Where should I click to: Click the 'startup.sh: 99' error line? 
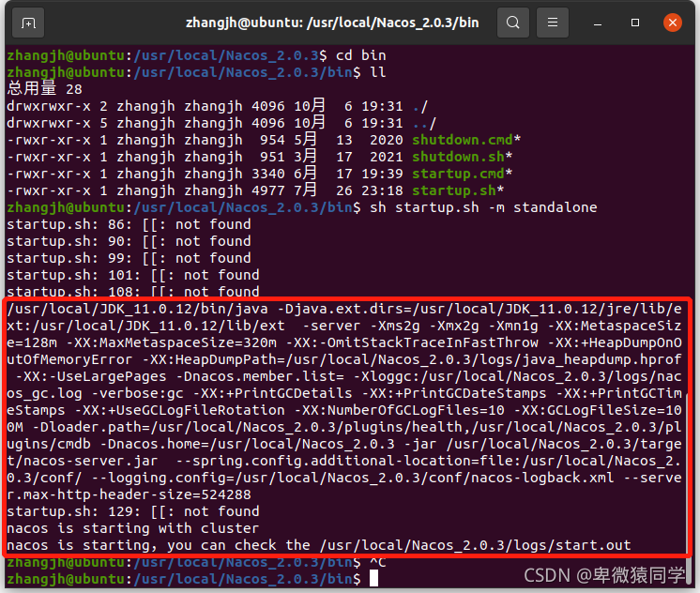(x=129, y=258)
